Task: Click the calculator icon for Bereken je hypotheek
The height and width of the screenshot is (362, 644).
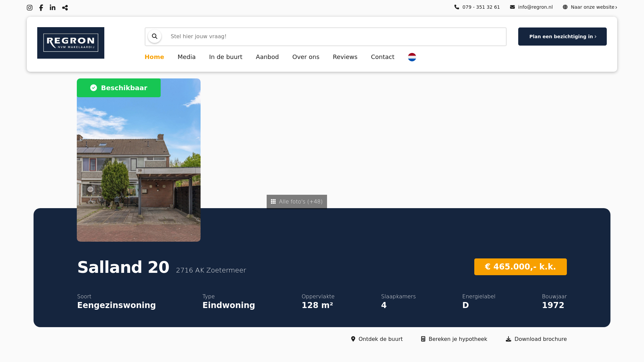Action: [423, 339]
